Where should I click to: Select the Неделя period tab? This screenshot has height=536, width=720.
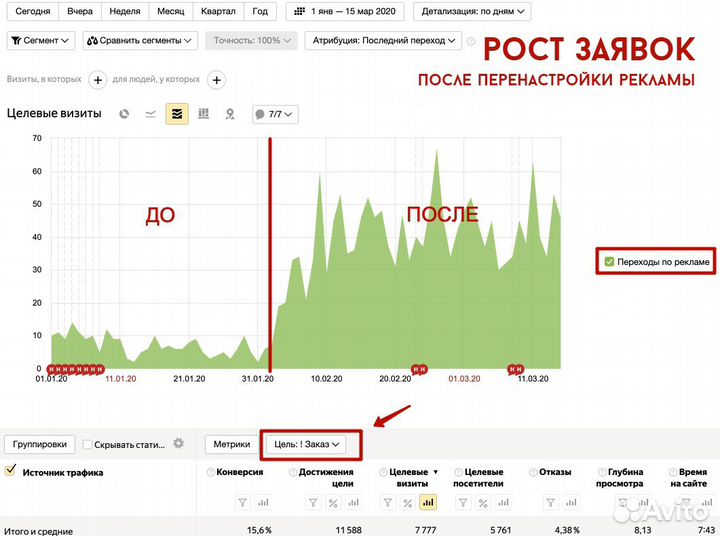pyautogui.click(x=125, y=11)
